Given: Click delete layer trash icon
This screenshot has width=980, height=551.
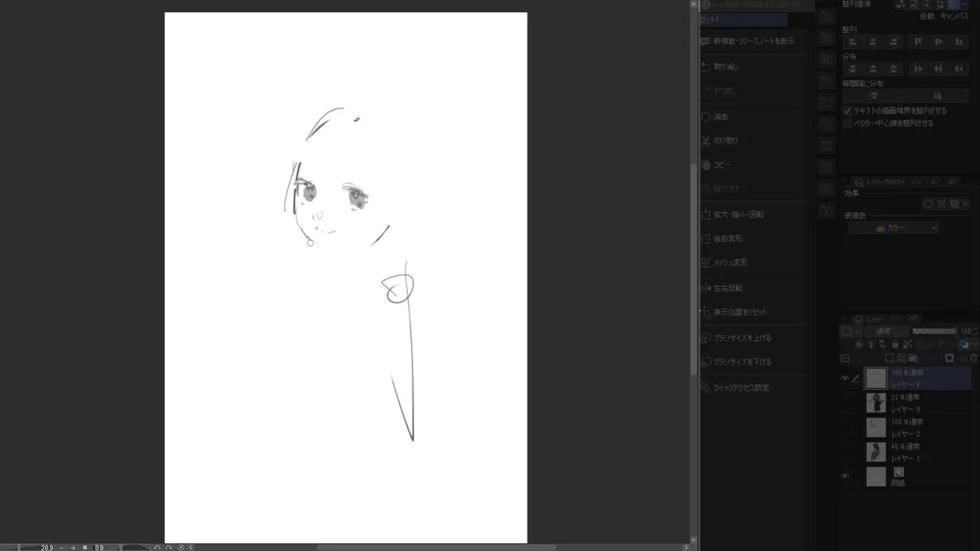Looking at the screenshot, I should click(x=973, y=358).
